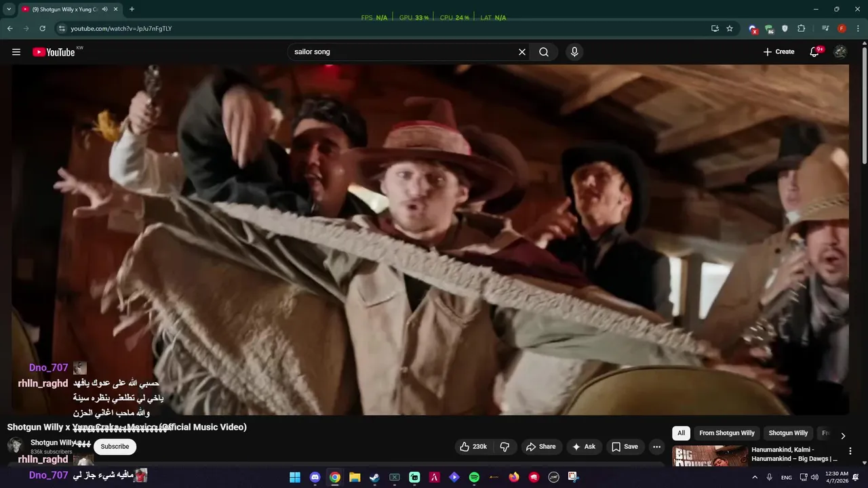
Task: Open Chrome profile F avatar
Action: (x=842, y=28)
